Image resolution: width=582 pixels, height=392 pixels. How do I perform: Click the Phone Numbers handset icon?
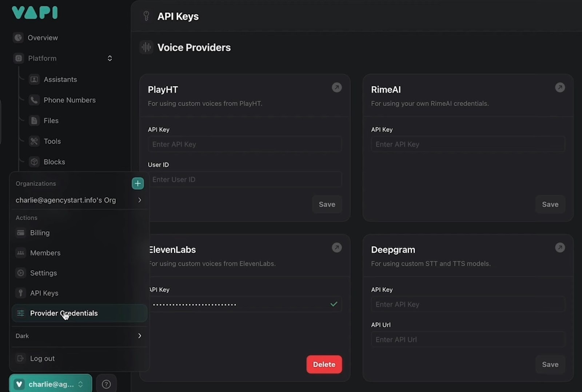[34, 100]
